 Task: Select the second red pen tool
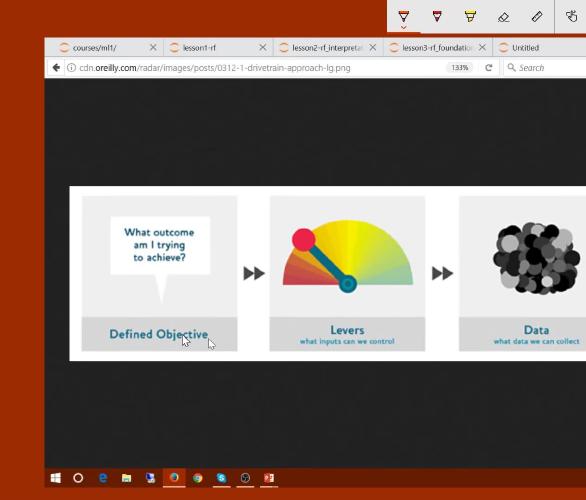pyautogui.click(x=437, y=16)
